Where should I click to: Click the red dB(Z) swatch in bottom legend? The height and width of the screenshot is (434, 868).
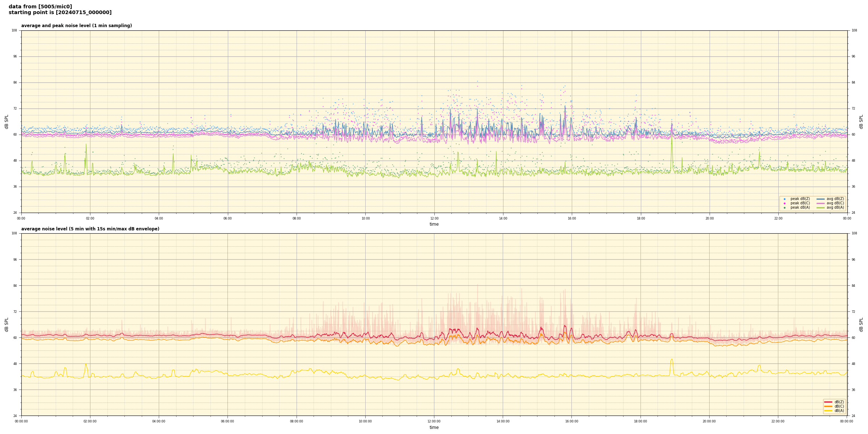(x=828, y=402)
